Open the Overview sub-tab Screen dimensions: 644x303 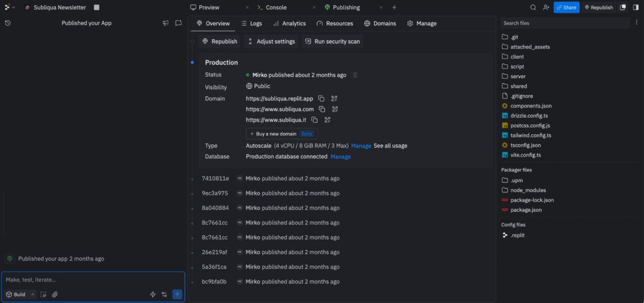point(213,23)
